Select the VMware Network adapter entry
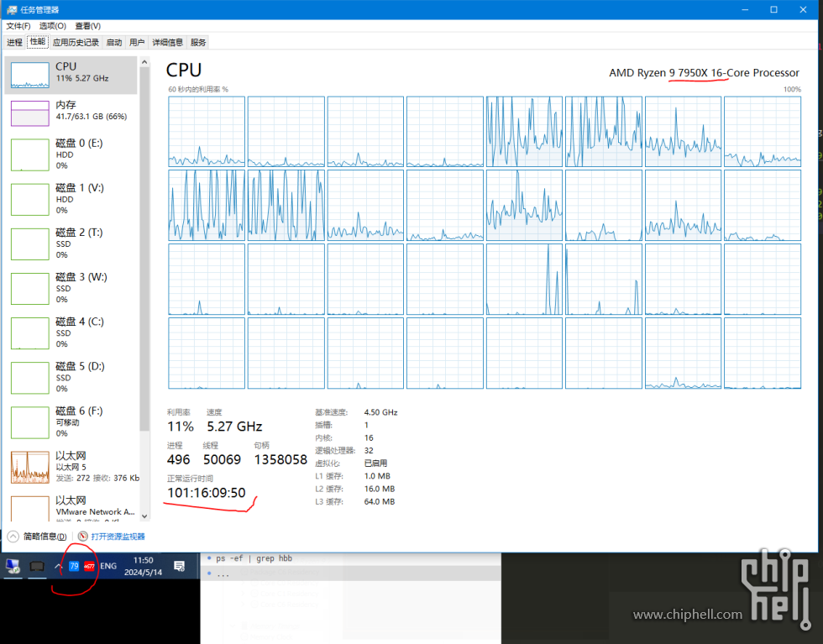Image resolution: width=823 pixels, height=644 pixels. [x=71, y=506]
